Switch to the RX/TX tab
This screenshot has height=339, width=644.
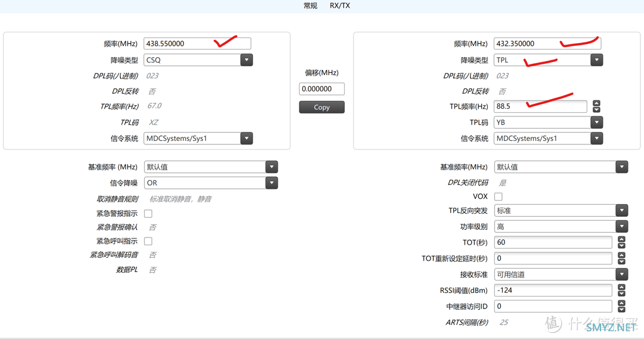click(340, 6)
